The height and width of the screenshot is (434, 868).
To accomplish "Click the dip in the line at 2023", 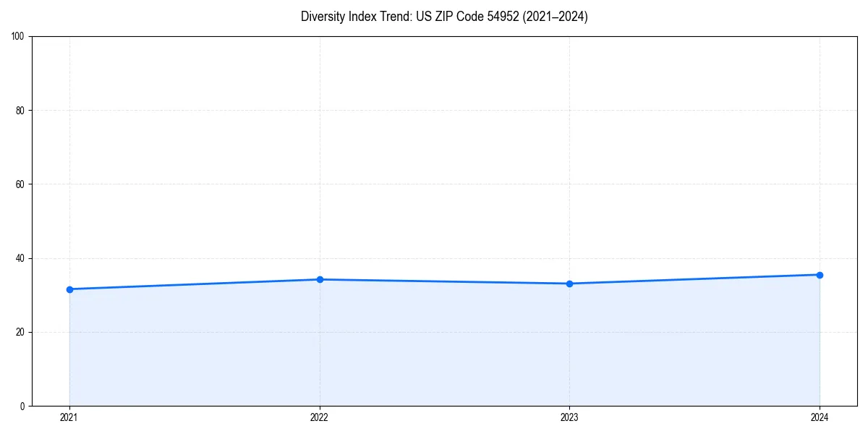I will tap(569, 284).
